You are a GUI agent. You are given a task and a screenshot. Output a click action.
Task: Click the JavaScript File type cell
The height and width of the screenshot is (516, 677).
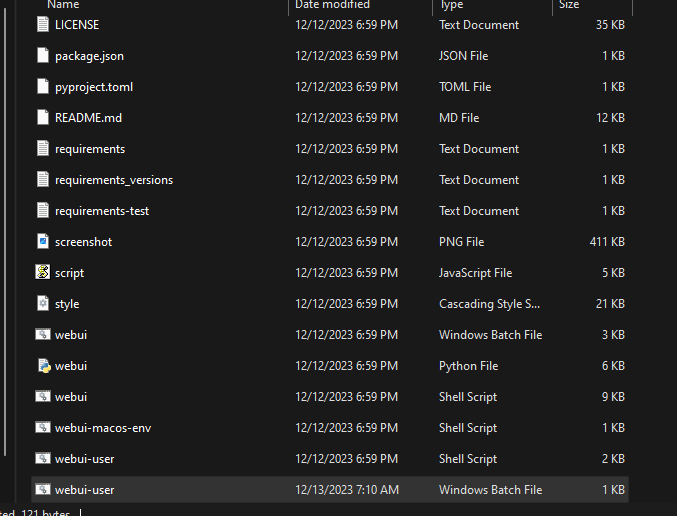click(x=475, y=273)
